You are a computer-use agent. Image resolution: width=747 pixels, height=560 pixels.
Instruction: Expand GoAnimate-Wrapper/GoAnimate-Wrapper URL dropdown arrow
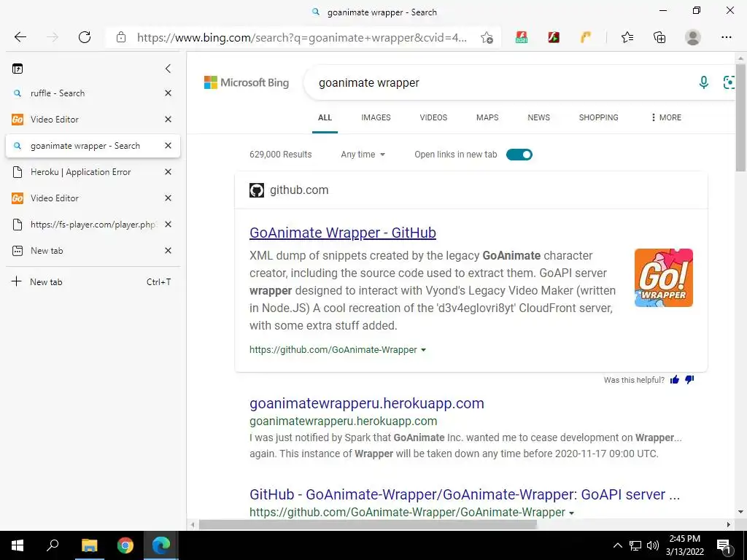click(x=571, y=513)
